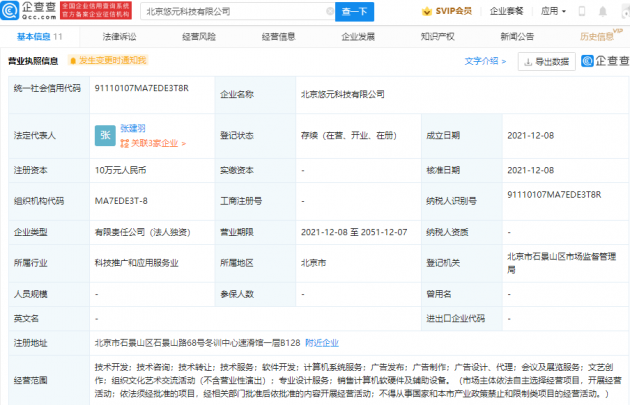
Task: Click the 进出口企业代码 label
Action: point(455,319)
